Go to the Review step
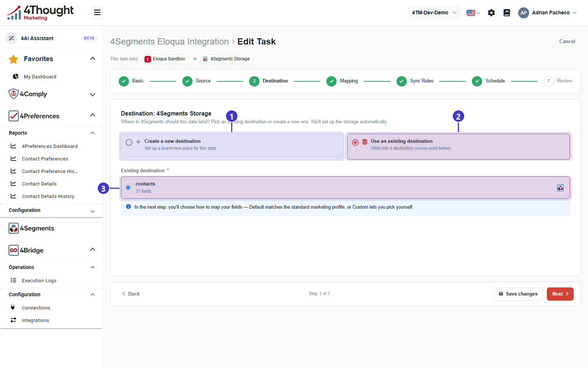588x368 pixels. [x=558, y=81]
